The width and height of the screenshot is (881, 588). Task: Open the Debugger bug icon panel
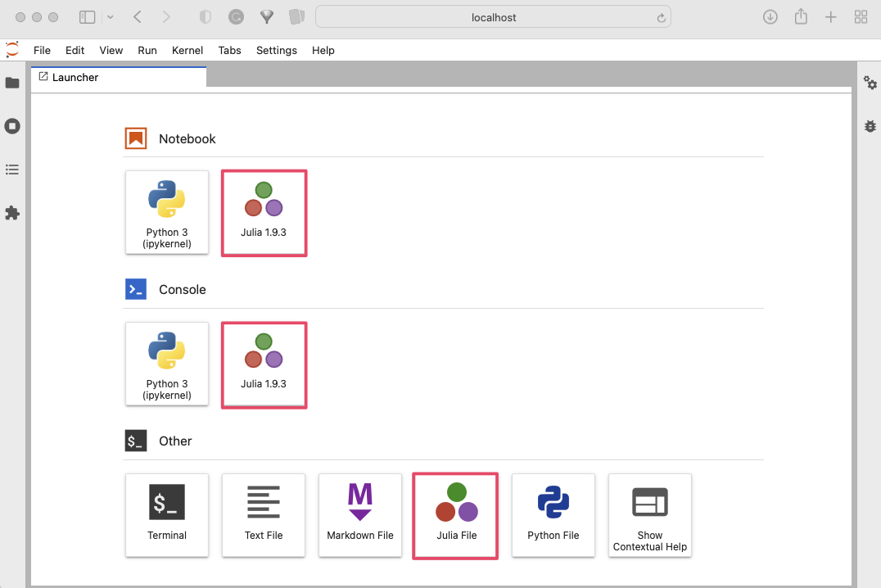870,126
